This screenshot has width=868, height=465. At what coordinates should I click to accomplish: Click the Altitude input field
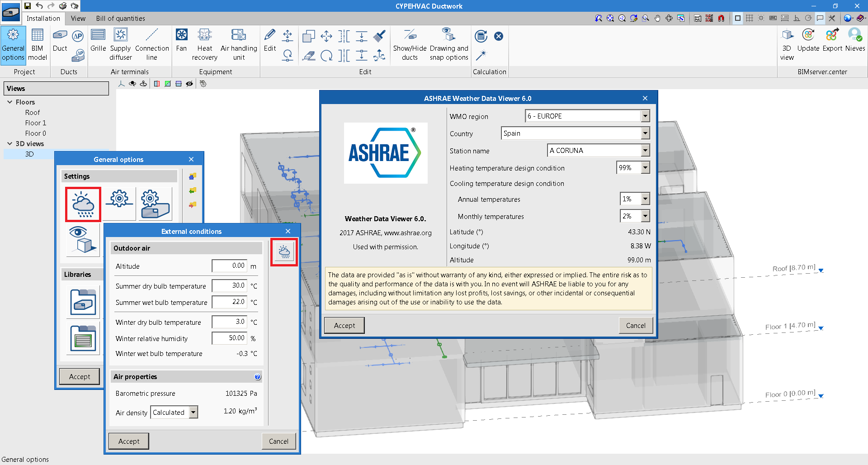point(230,266)
